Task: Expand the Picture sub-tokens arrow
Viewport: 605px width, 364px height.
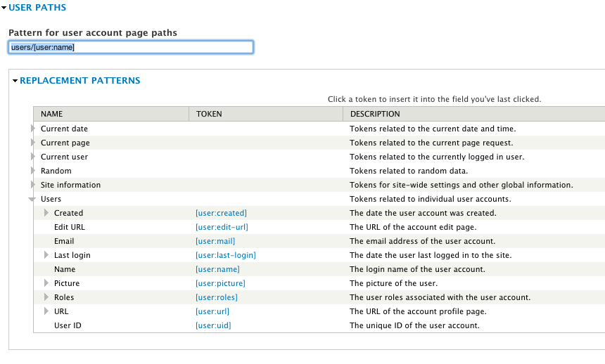Action: point(46,283)
